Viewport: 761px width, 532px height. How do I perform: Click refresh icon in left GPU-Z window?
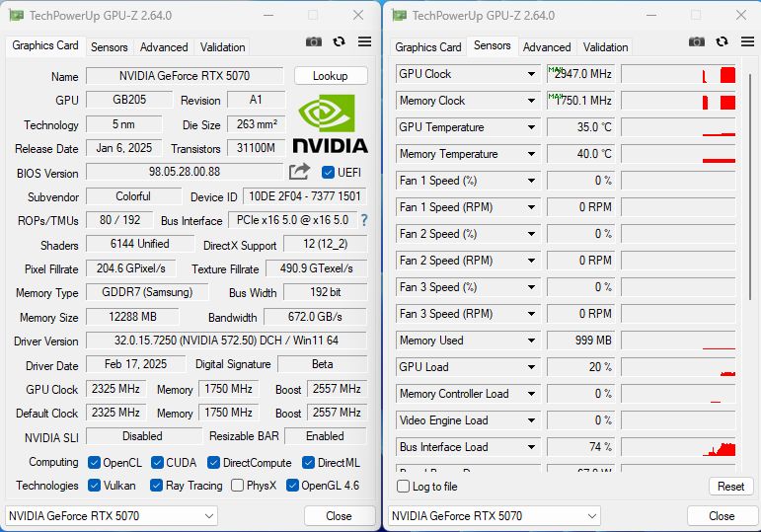coord(339,41)
